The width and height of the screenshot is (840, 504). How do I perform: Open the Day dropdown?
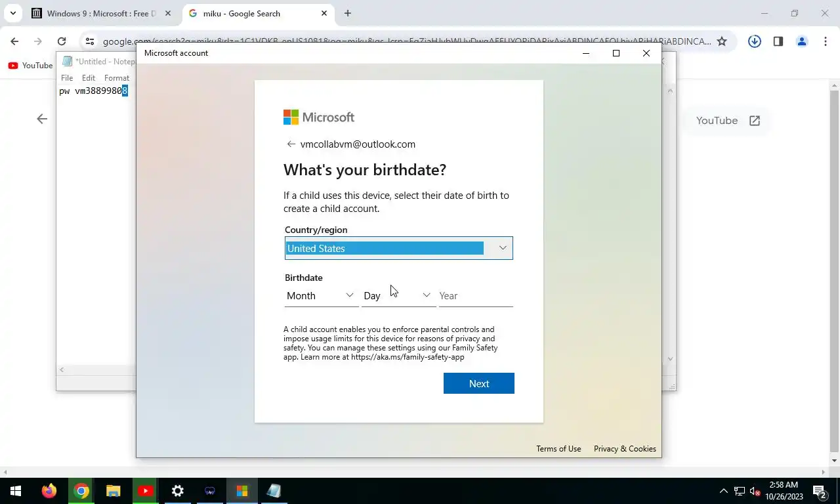pos(398,296)
